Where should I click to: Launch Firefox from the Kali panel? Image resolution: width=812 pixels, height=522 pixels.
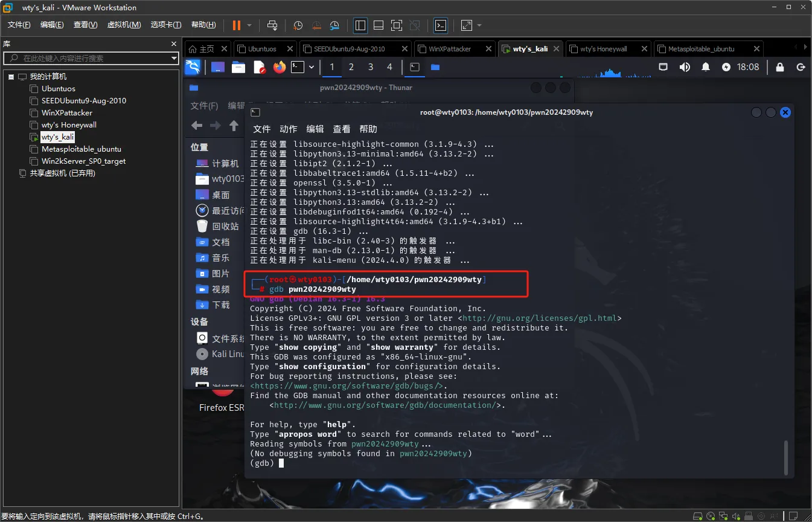[279, 67]
